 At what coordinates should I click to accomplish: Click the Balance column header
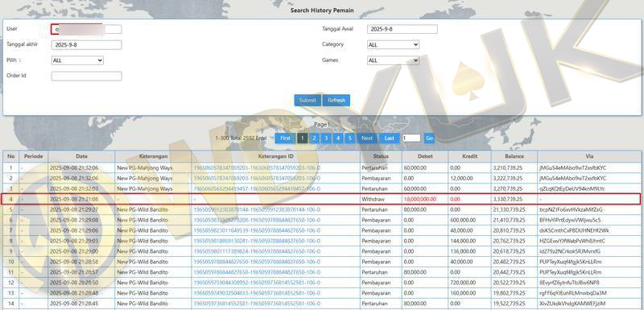pos(514,156)
